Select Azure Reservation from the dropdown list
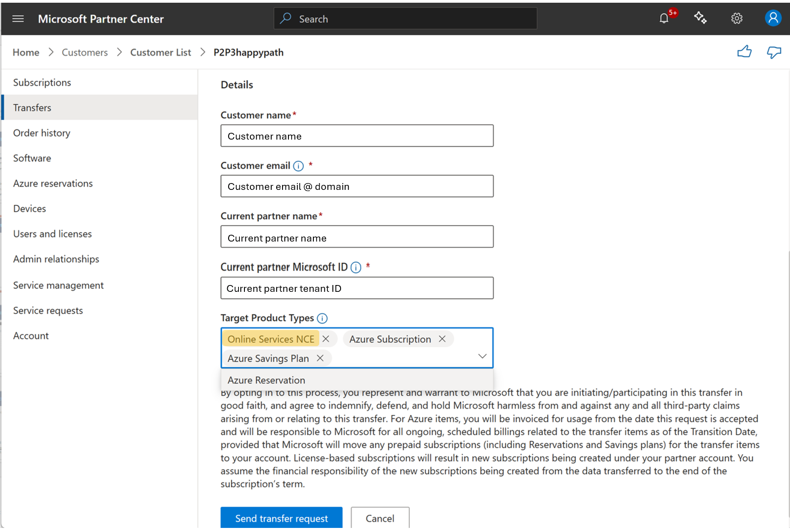 [266, 380]
